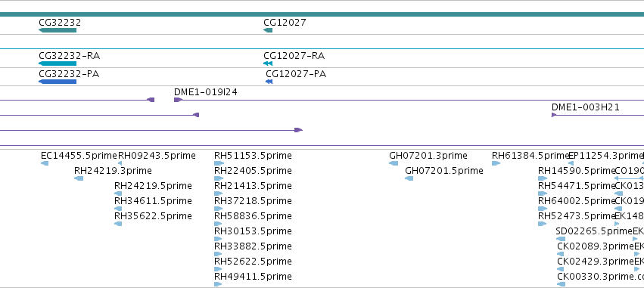The image size is (644, 288).
Task: Click the CG32232 gene name label
Action: 60,23
